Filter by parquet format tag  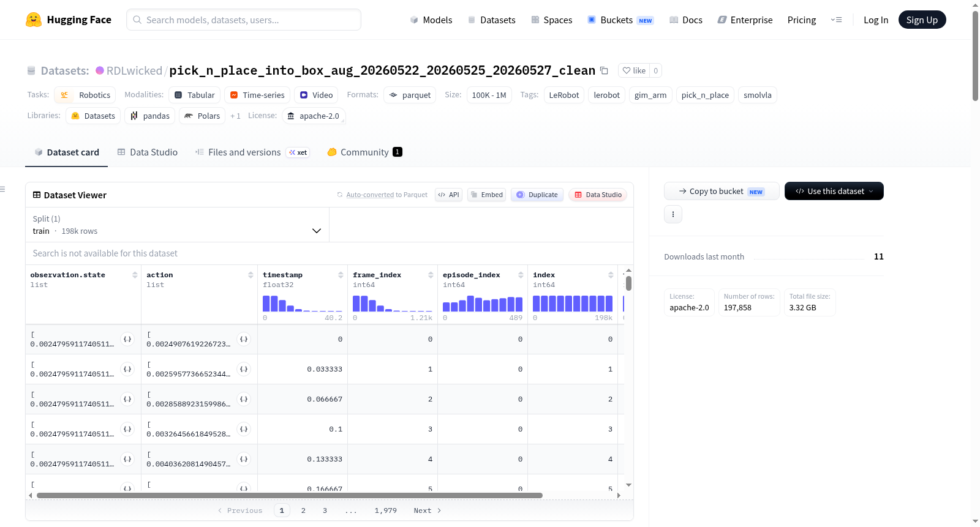pyautogui.click(x=410, y=95)
